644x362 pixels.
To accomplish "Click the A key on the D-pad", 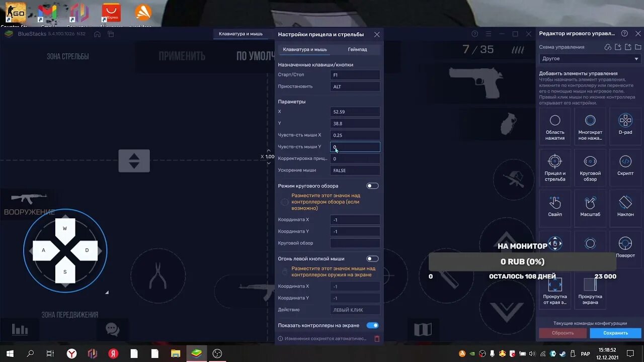I will [44, 250].
